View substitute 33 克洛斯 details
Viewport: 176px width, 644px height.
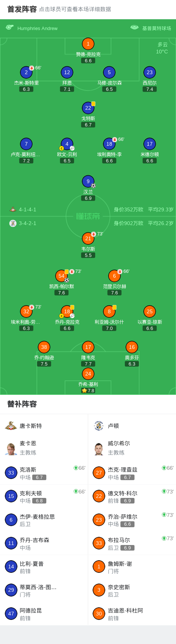pyautogui.click(x=44, y=473)
